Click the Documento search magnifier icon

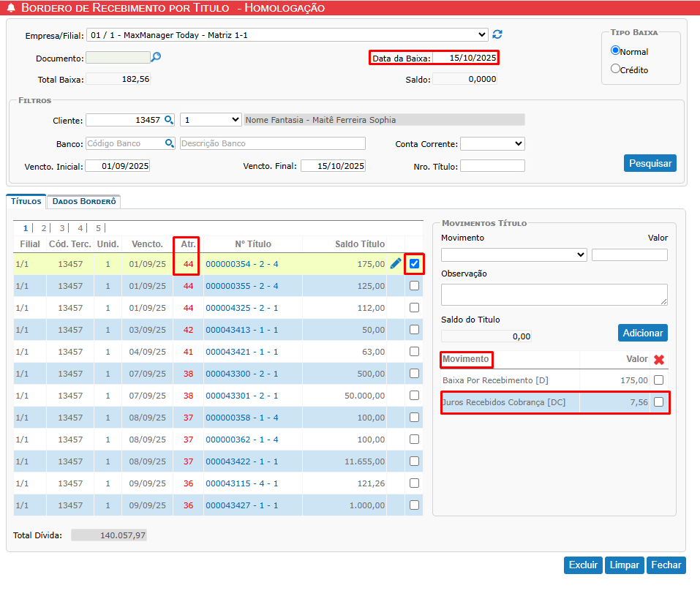(x=155, y=57)
